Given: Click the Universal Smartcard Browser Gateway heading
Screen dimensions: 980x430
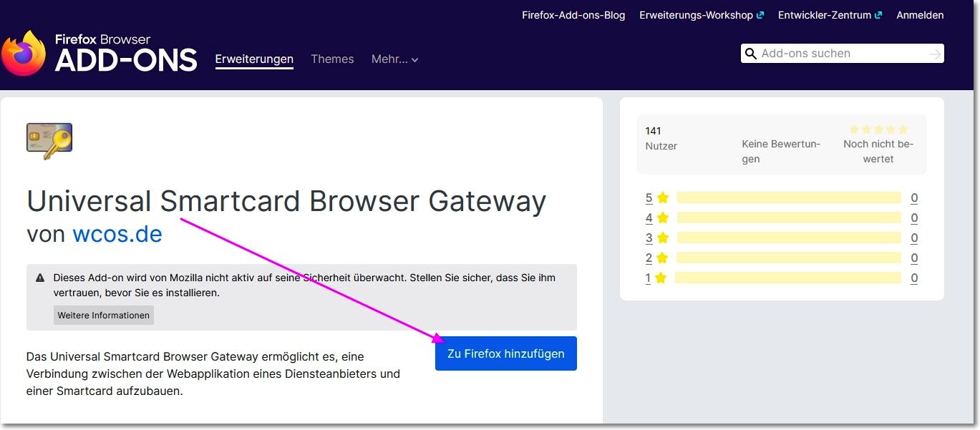Looking at the screenshot, I should (286, 201).
